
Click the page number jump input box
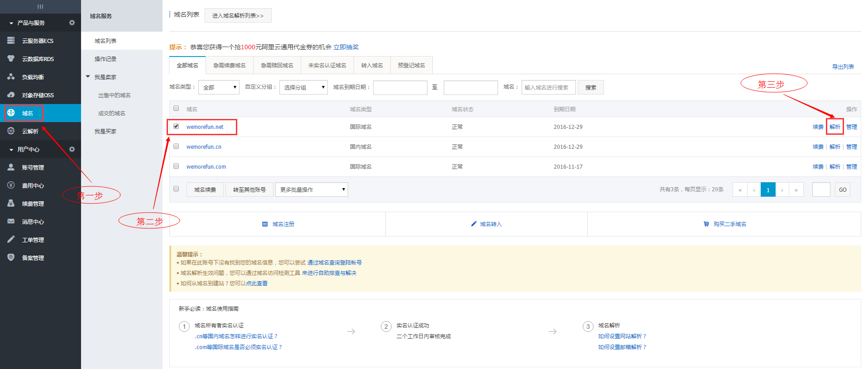[x=821, y=189]
